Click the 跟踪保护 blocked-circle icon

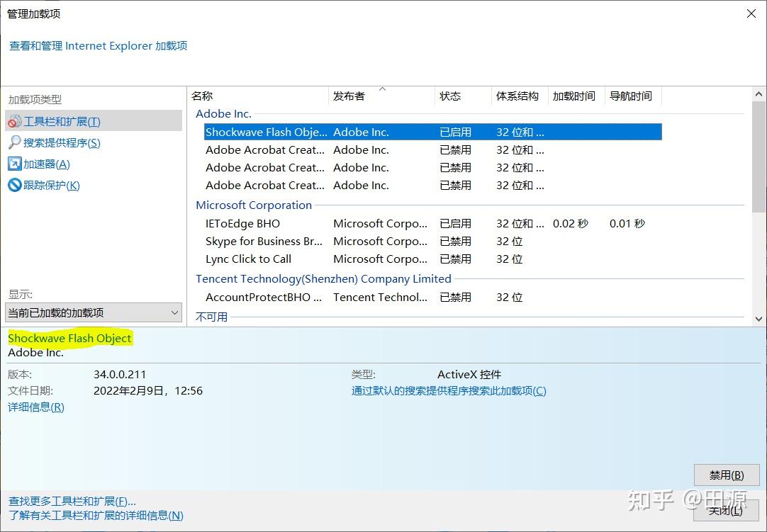pyautogui.click(x=15, y=185)
